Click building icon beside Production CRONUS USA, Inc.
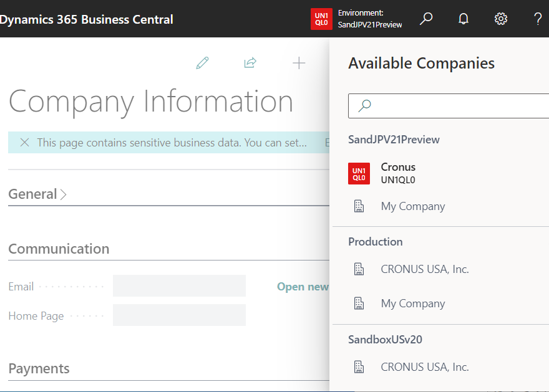The height and width of the screenshot is (392, 549). click(359, 269)
